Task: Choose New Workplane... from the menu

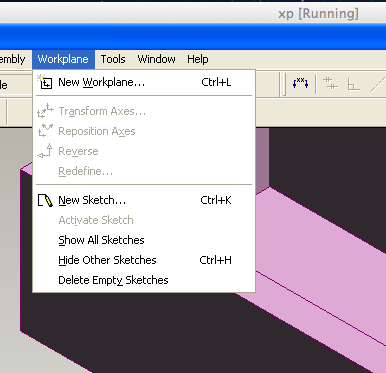Action: point(144,82)
